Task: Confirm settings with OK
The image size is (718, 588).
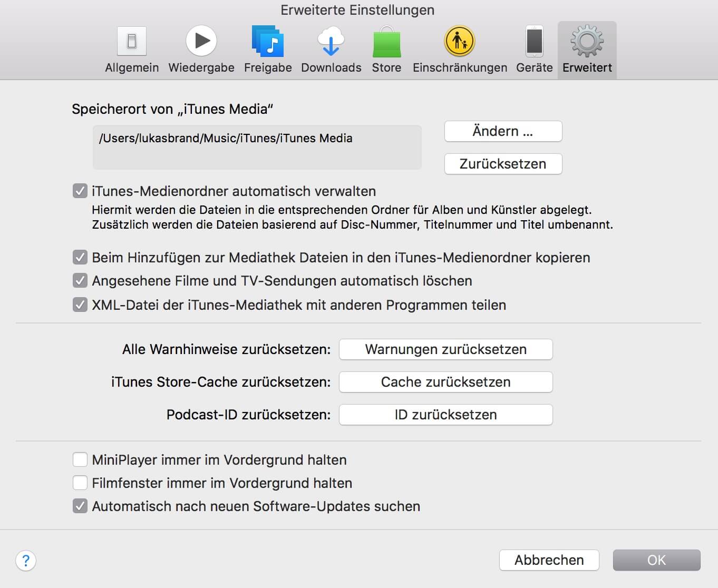Action: pos(656,560)
